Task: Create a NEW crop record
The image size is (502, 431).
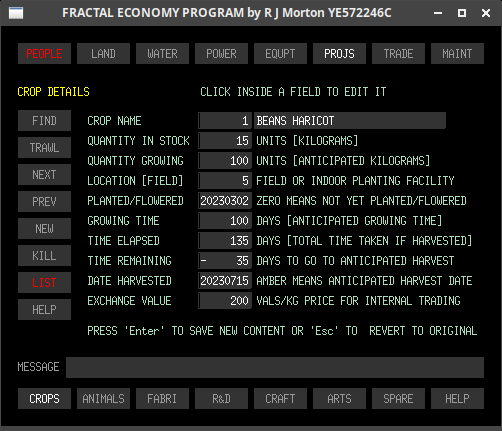Action: (x=44, y=229)
